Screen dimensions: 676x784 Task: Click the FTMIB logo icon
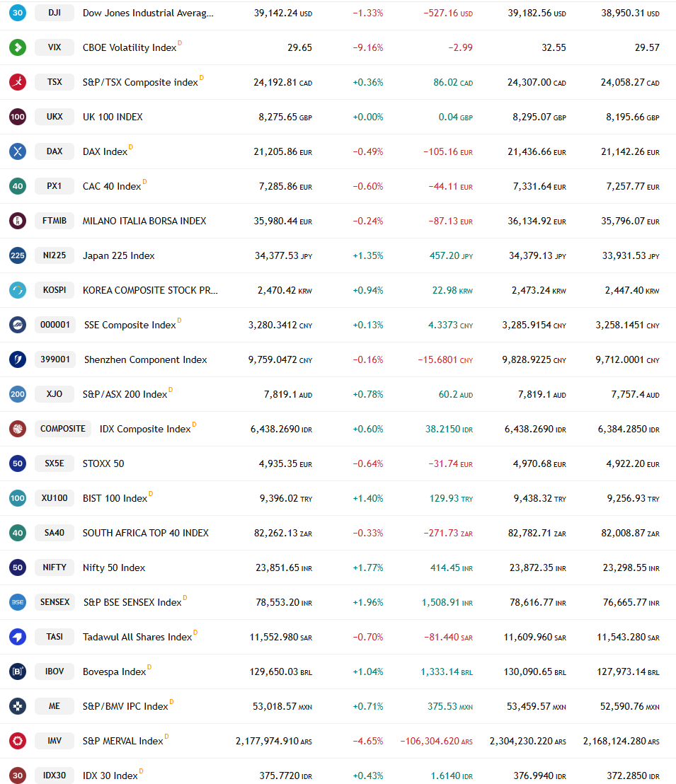18,221
